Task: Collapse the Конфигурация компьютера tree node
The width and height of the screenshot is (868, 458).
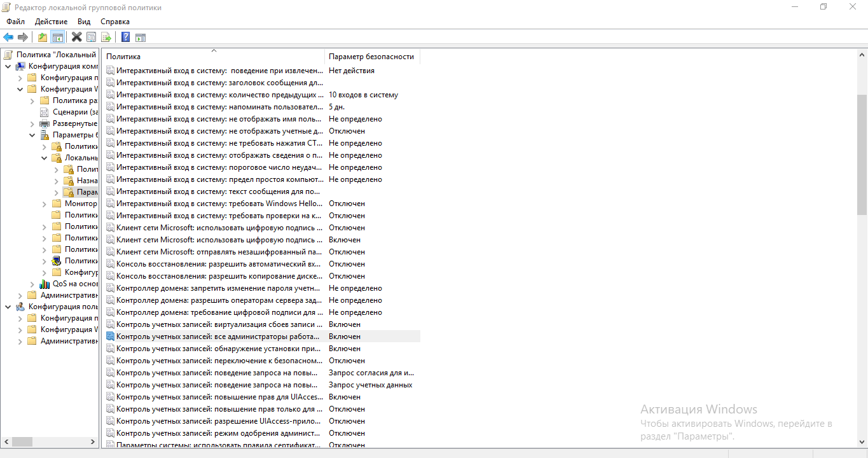Action: pos(8,66)
